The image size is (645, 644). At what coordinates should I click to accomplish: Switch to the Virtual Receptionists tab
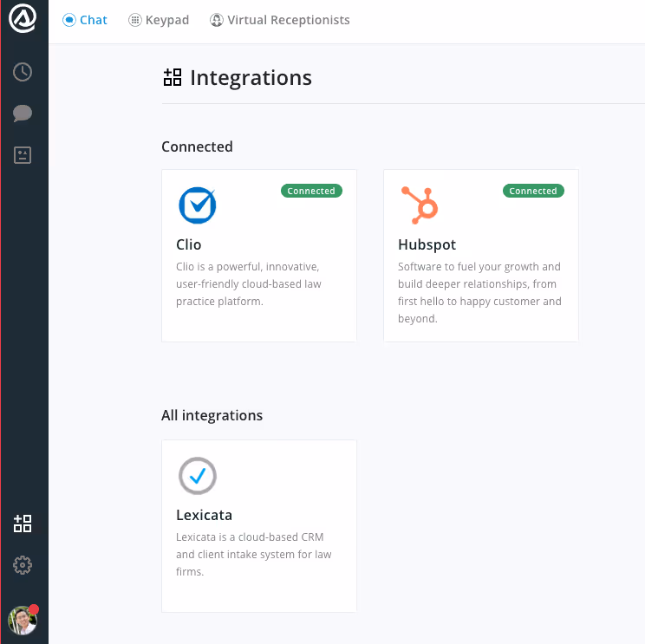[x=280, y=20]
